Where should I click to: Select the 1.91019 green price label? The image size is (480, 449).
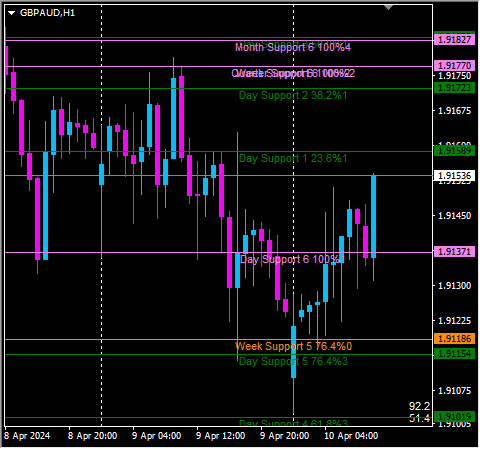(x=455, y=417)
